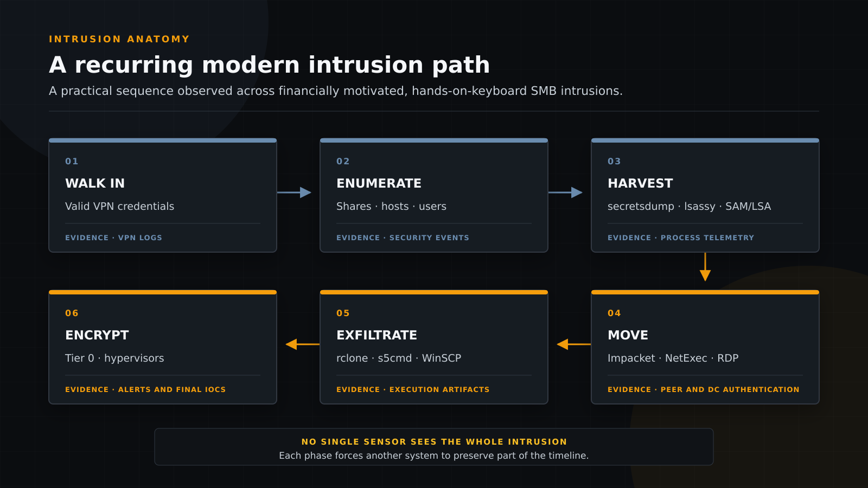This screenshot has height=488, width=868.
Task: Select the 'EXFILTRATE' heading
Action: click(x=376, y=335)
